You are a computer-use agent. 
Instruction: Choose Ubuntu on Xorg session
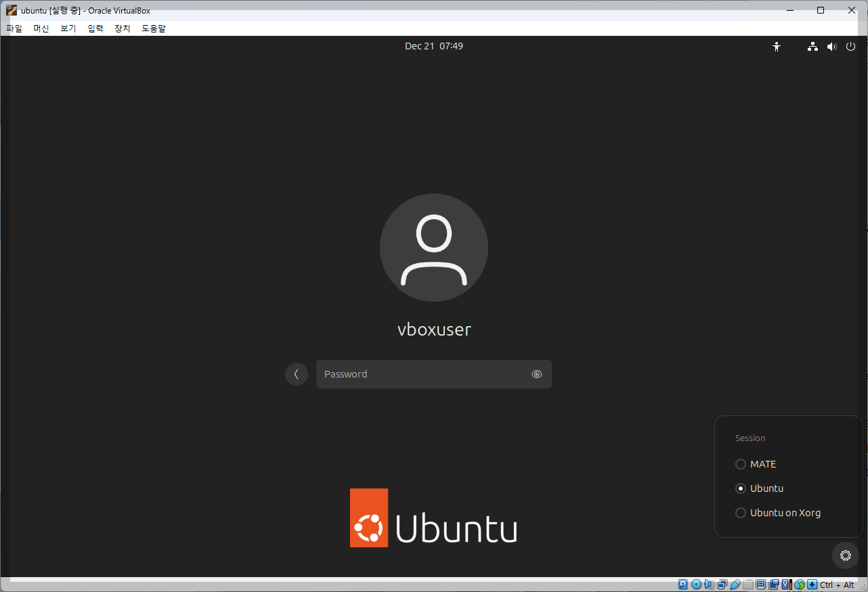[778, 513]
